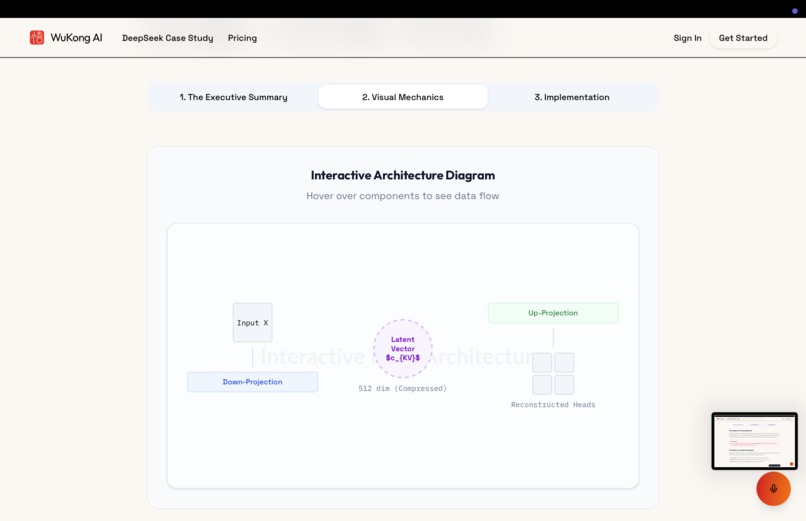Open the WuKong AI brand name link
This screenshot has width=806, height=521.
click(76, 38)
